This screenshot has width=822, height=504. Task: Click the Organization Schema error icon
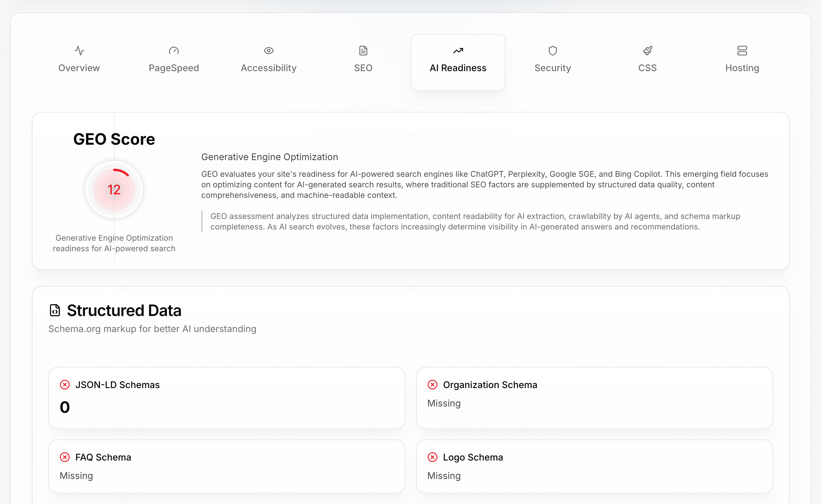(x=432, y=385)
